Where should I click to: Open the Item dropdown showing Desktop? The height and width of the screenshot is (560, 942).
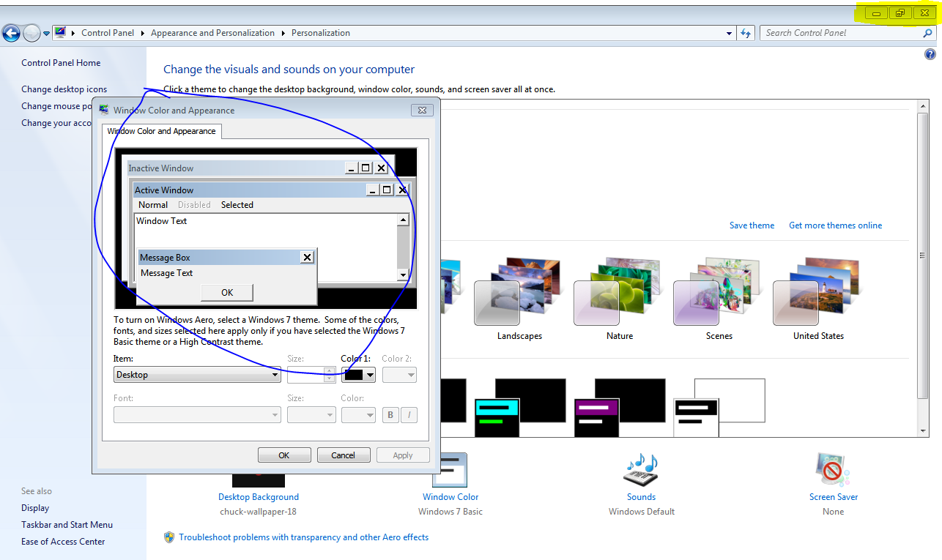(x=197, y=375)
